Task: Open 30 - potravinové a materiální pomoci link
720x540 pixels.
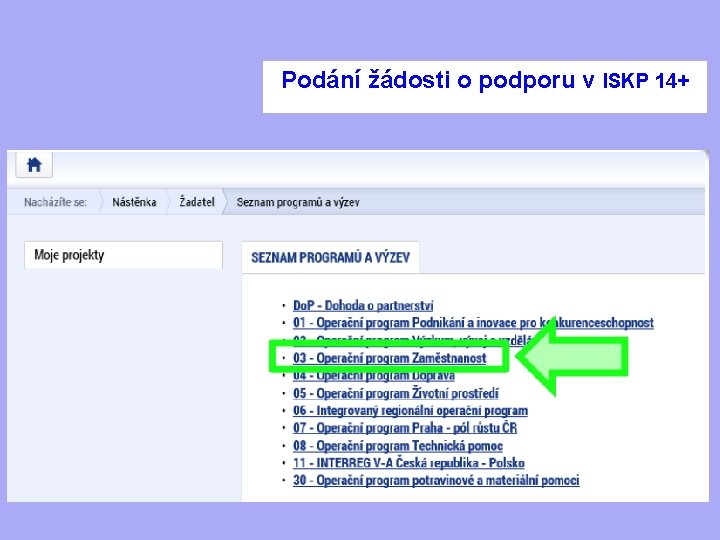Action: (x=436, y=480)
